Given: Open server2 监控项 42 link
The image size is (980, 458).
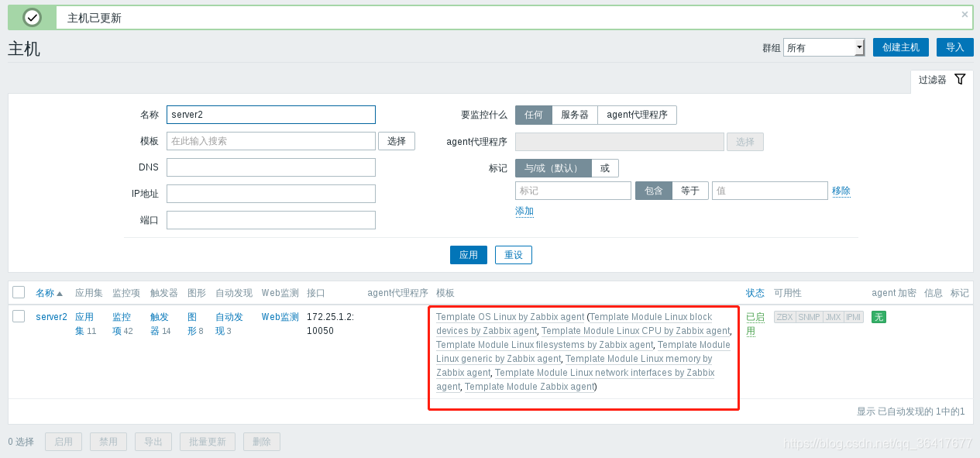Looking at the screenshot, I should [122, 324].
